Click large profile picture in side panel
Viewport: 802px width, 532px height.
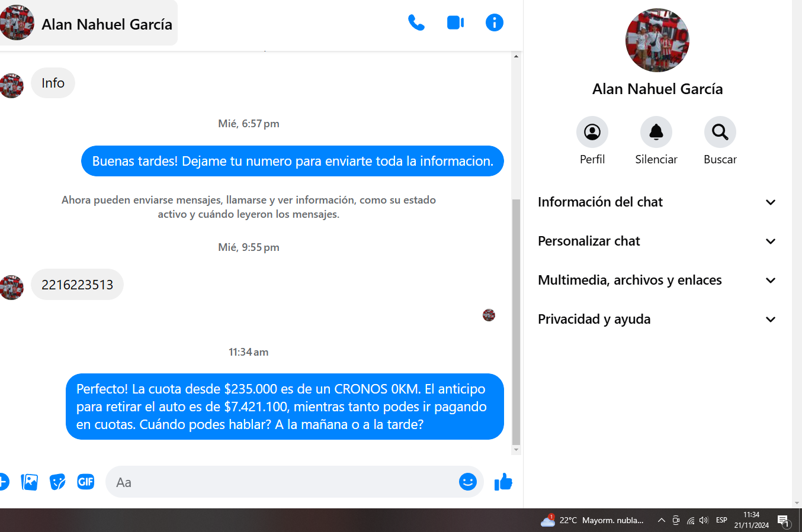657,40
